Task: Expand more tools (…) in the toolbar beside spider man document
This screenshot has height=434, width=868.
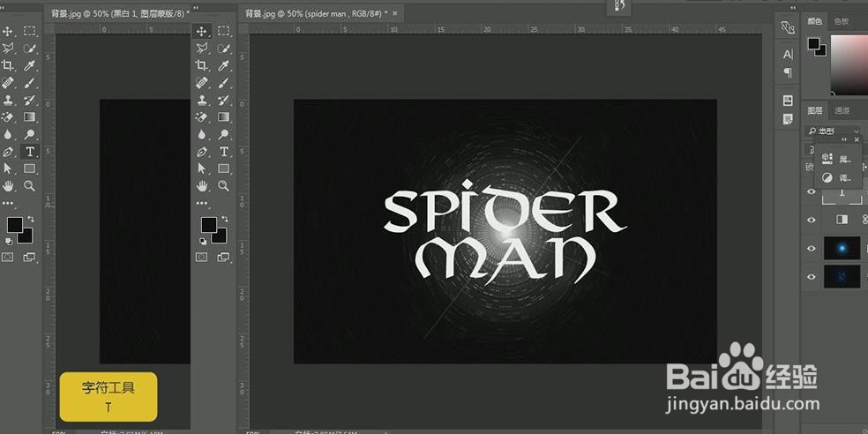Action: (x=202, y=203)
